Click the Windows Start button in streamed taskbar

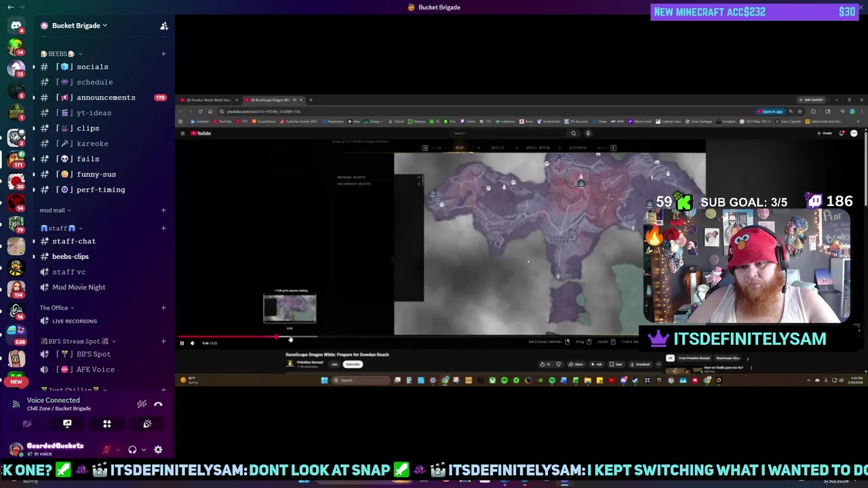point(324,380)
